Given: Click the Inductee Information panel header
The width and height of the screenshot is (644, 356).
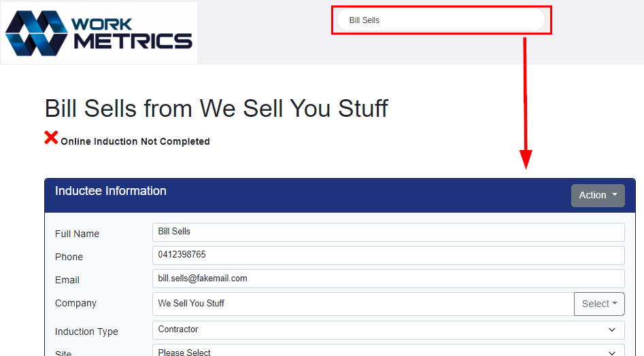Looking at the screenshot, I should [340, 195].
